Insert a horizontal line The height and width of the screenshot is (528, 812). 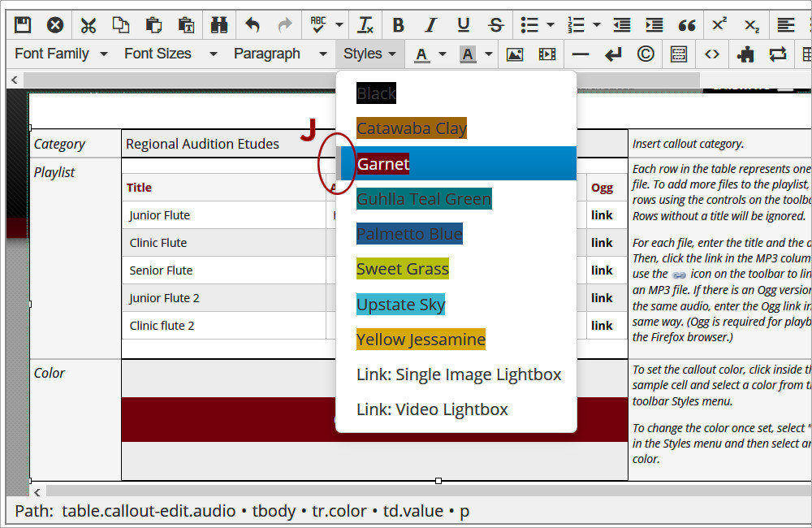581,54
